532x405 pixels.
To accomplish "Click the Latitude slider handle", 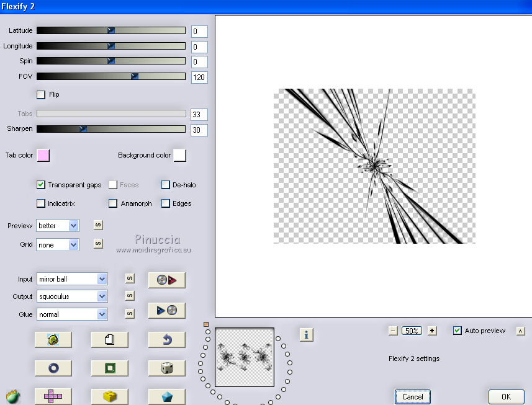I will point(111,30).
